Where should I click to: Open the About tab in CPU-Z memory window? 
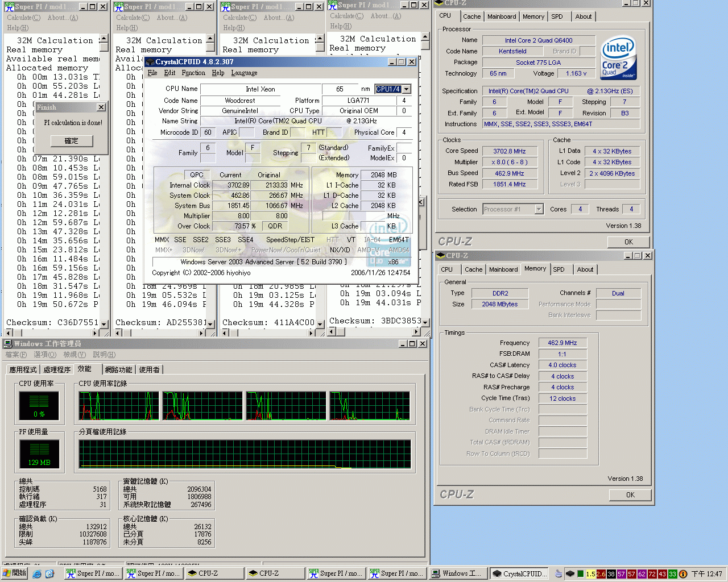coord(585,269)
